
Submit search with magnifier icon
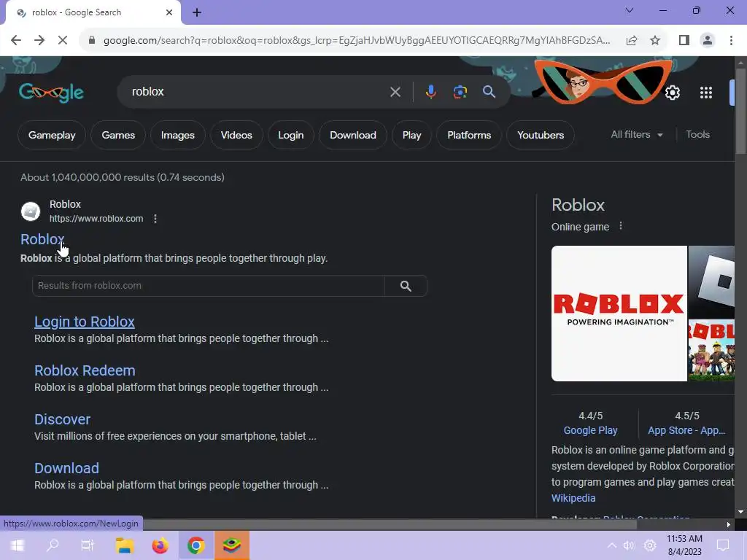489,91
